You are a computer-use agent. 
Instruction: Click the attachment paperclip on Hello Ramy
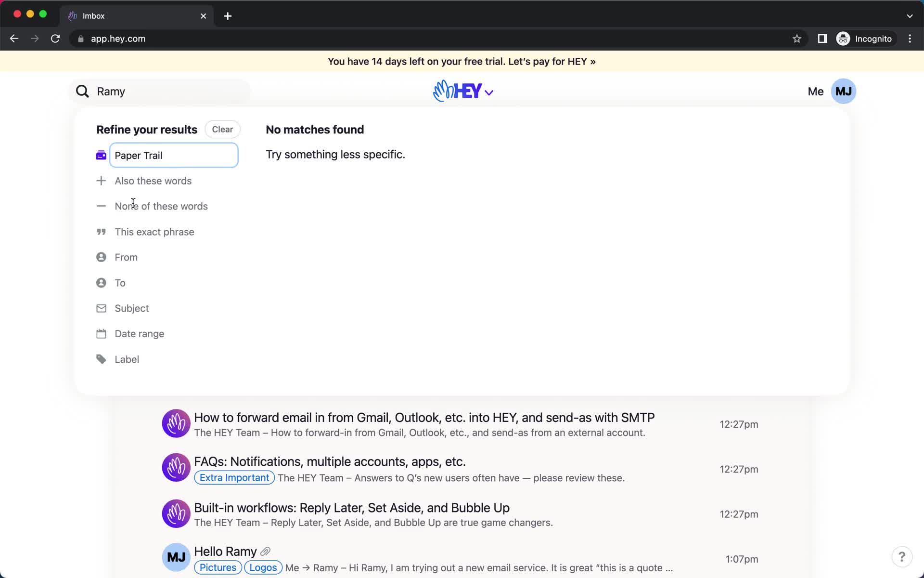click(x=265, y=552)
